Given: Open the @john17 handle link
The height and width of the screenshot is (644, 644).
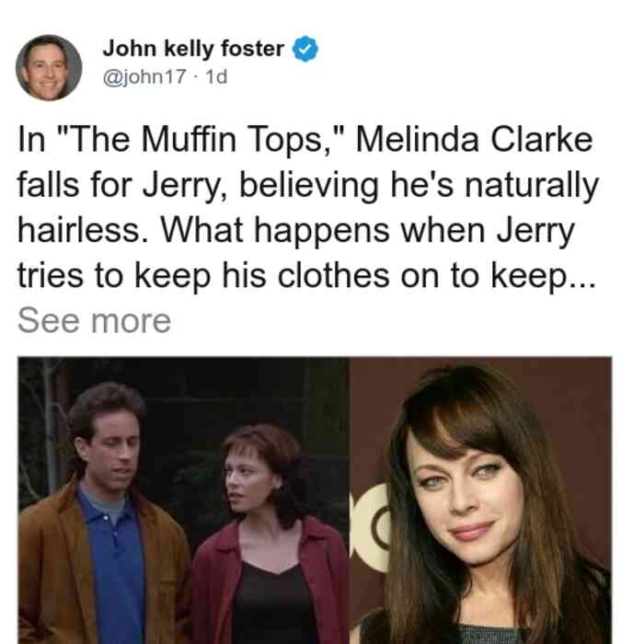Looking at the screenshot, I should pos(144,76).
